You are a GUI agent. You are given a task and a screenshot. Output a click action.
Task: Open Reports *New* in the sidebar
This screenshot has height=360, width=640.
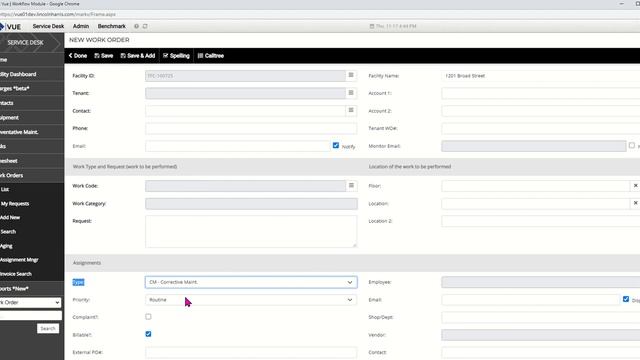(32, 289)
